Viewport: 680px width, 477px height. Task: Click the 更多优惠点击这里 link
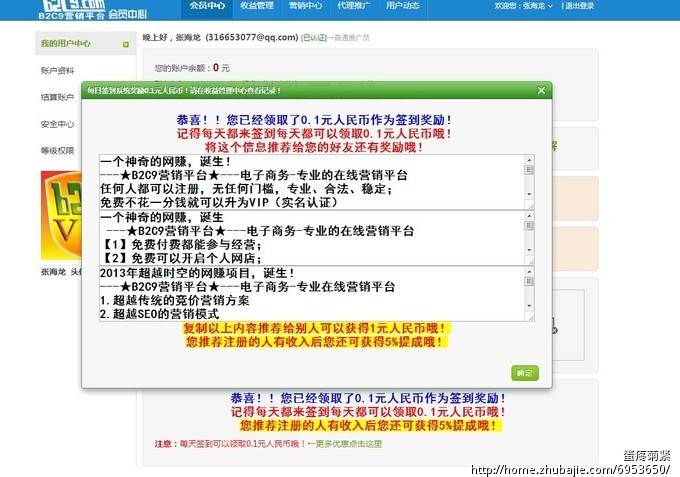tap(348, 444)
